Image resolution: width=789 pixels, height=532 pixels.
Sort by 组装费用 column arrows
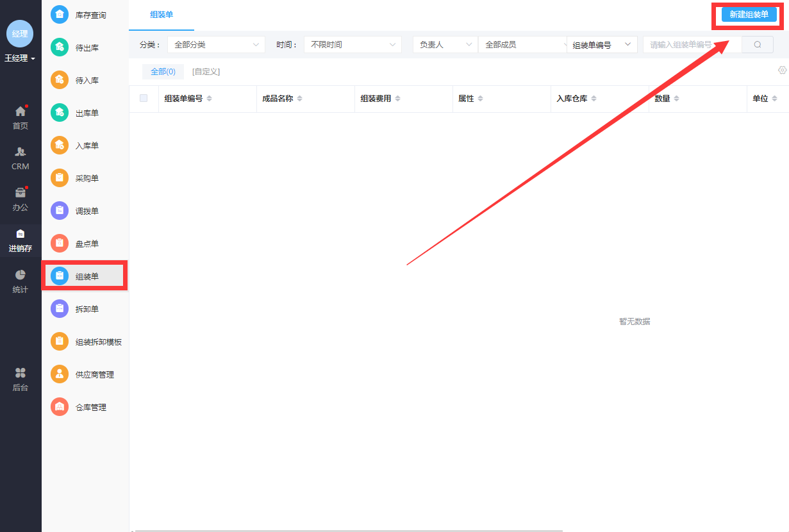point(397,99)
